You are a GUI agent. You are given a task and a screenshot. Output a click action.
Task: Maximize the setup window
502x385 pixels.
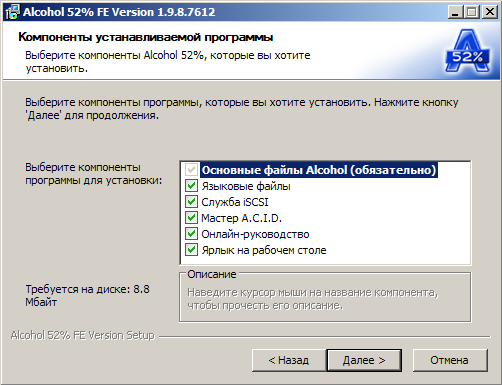pyautogui.click(x=472, y=12)
